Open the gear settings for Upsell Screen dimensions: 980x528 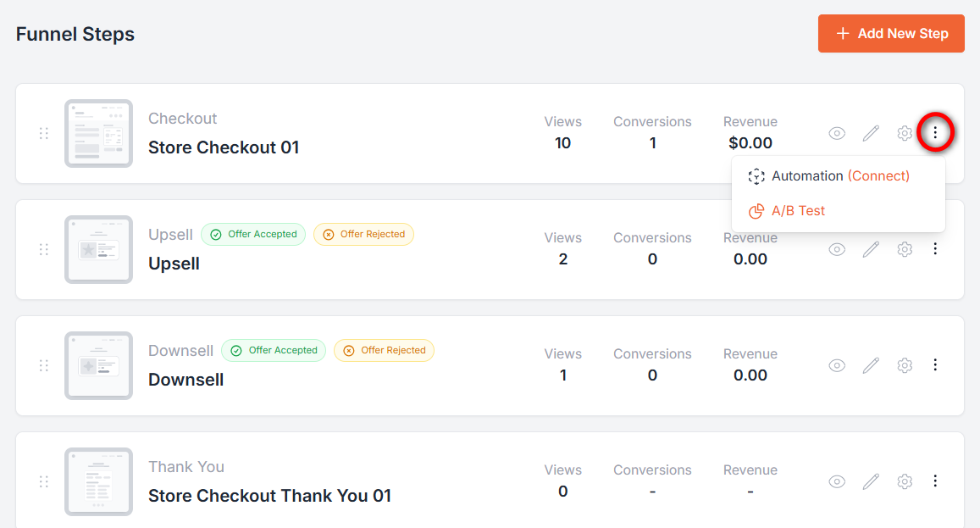(x=905, y=250)
